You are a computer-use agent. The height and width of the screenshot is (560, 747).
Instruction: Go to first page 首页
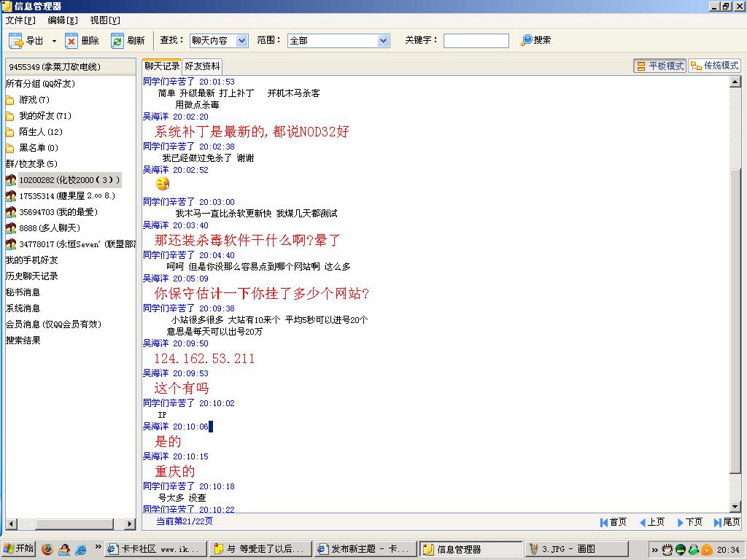(x=613, y=522)
